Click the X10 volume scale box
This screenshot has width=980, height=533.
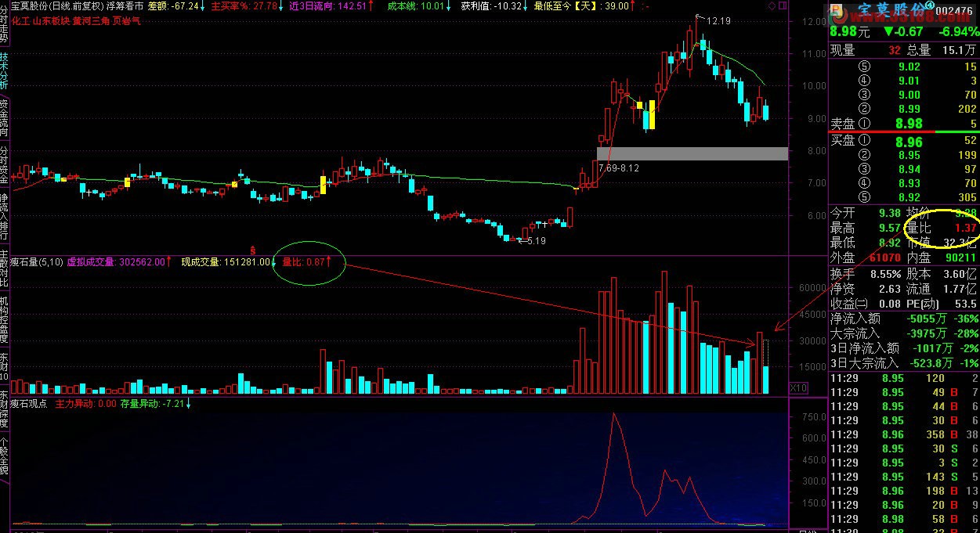[798, 387]
